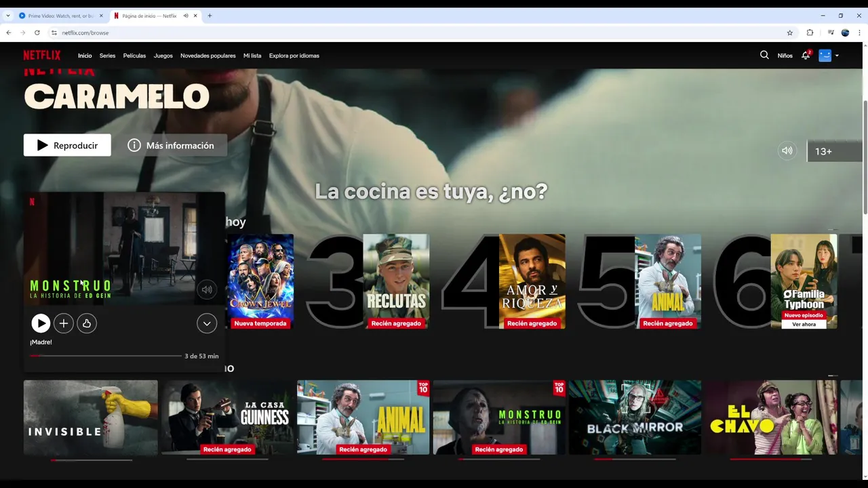Open Chrome tab search dropdown
This screenshot has height=488, width=868.
(8, 16)
